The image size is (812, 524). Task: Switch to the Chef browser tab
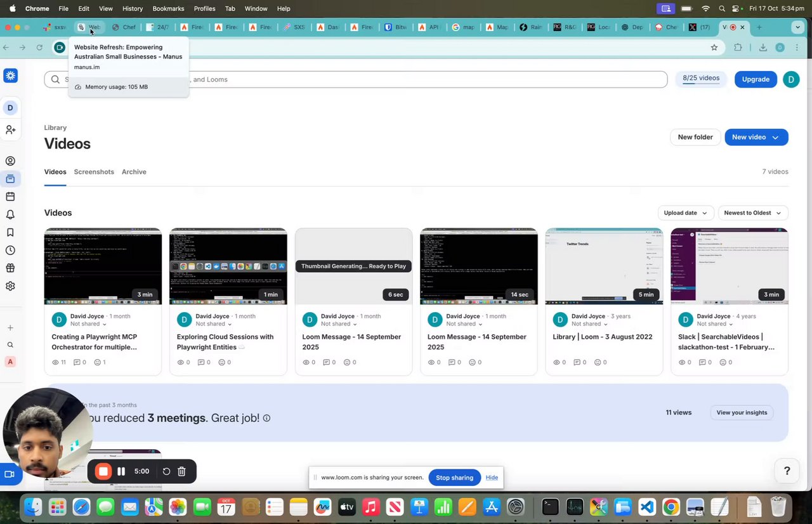(x=125, y=27)
